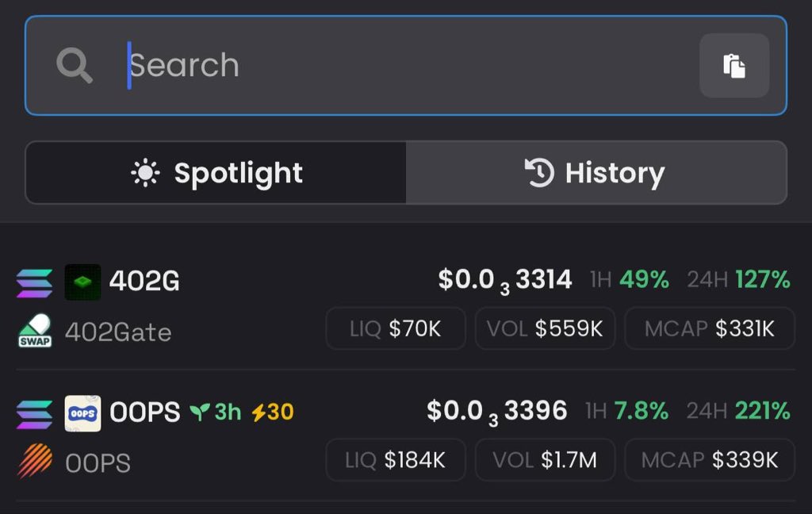The height and width of the screenshot is (514, 812).
Task: Click the 402G price $0.0₃3314
Action: point(505,280)
